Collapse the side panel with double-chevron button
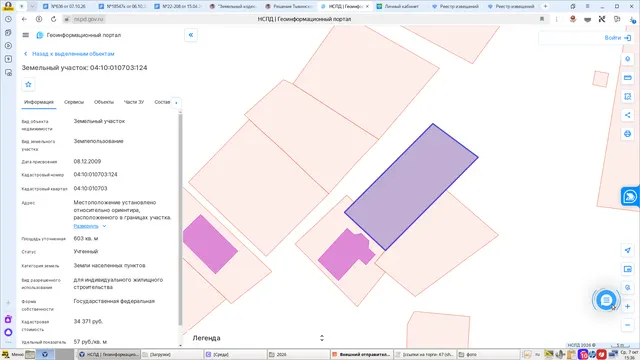This screenshot has width=640, height=360. point(191,35)
